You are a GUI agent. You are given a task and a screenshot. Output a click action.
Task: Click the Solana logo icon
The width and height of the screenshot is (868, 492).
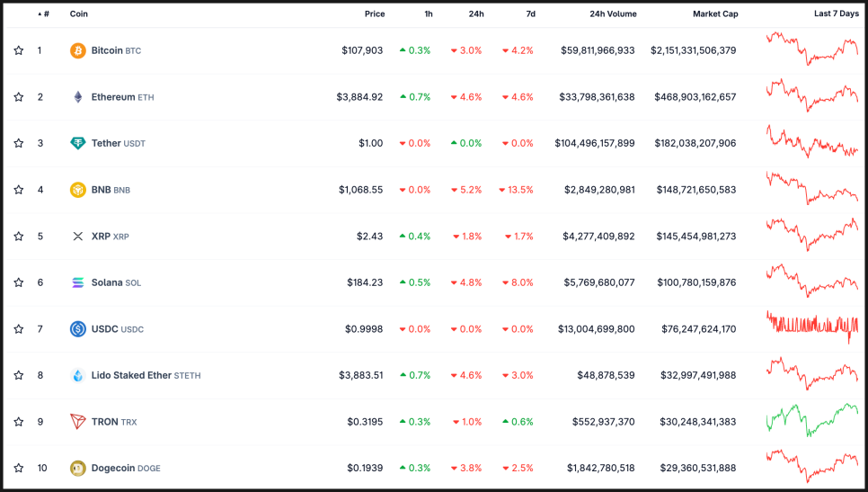78,282
